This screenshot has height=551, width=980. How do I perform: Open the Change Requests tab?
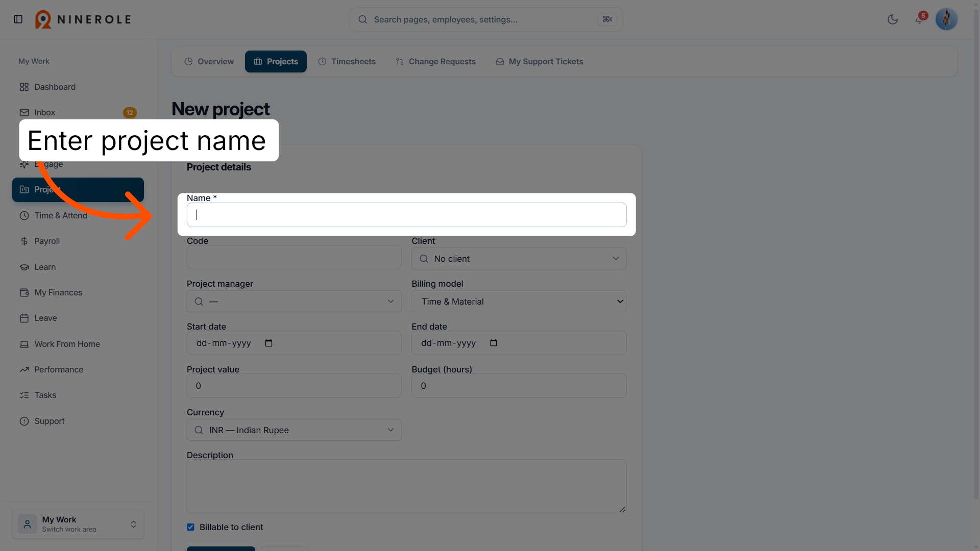[x=435, y=62]
